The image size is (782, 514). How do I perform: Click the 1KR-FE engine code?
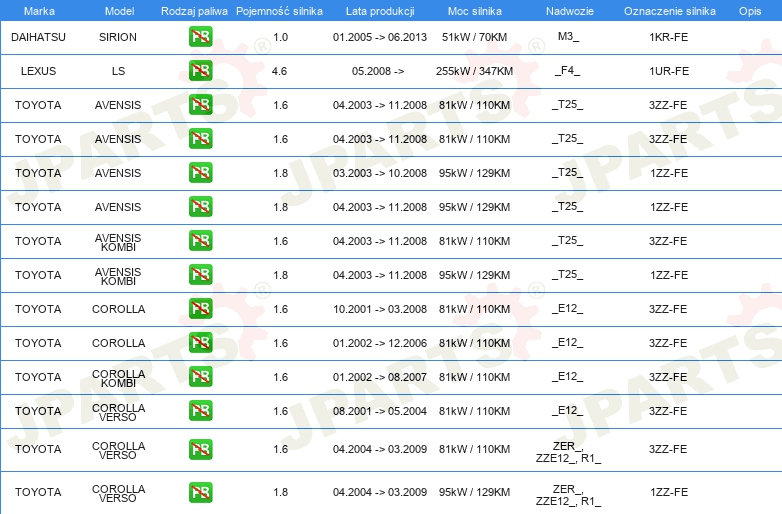click(669, 37)
